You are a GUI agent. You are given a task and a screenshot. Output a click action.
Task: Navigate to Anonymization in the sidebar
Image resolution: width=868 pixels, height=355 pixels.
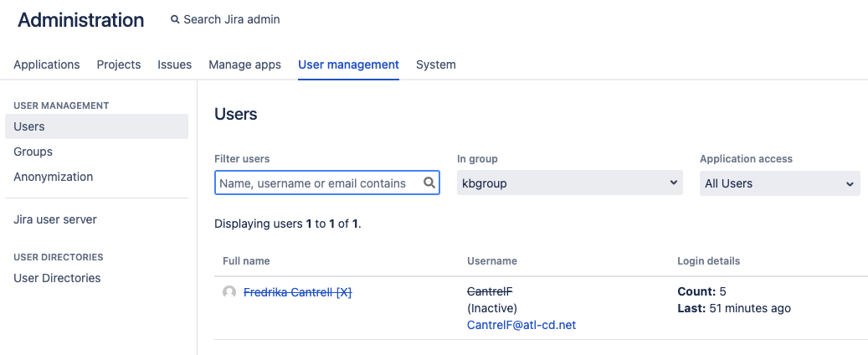tap(54, 177)
